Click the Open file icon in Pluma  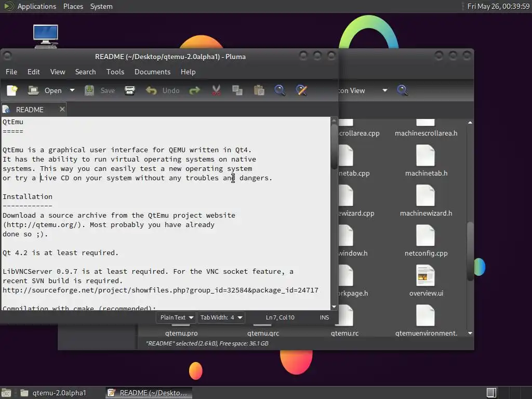click(x=33, y=90)
